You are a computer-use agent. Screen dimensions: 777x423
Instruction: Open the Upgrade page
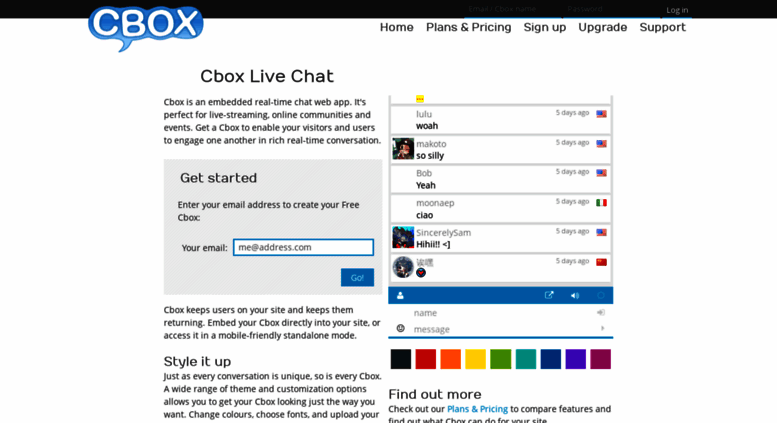pyautogui.click(x=603, y=27)
